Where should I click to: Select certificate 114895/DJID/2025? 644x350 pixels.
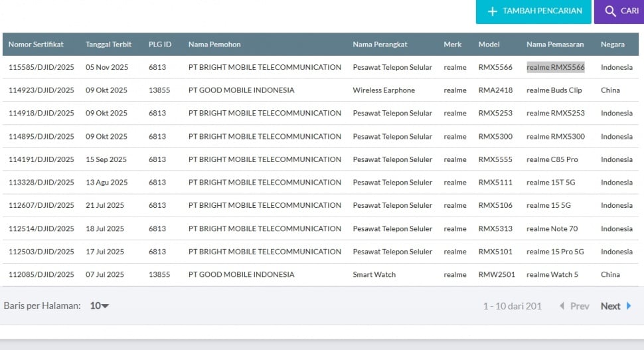pos(41,136)
